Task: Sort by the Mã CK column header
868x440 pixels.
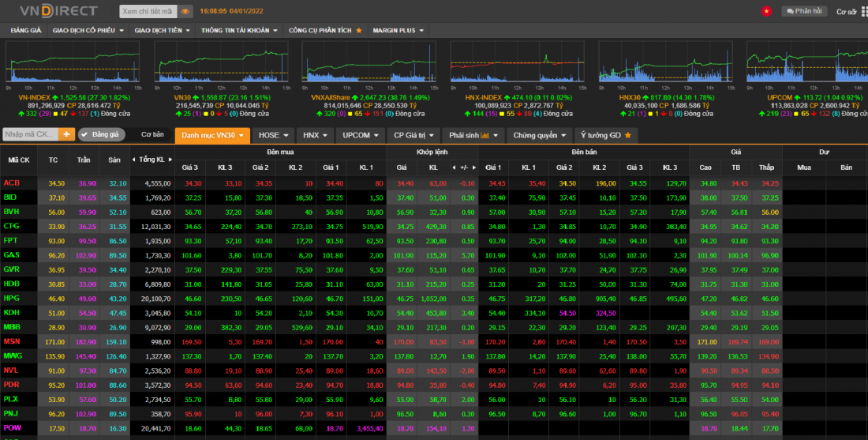Action: pos(19,160)
